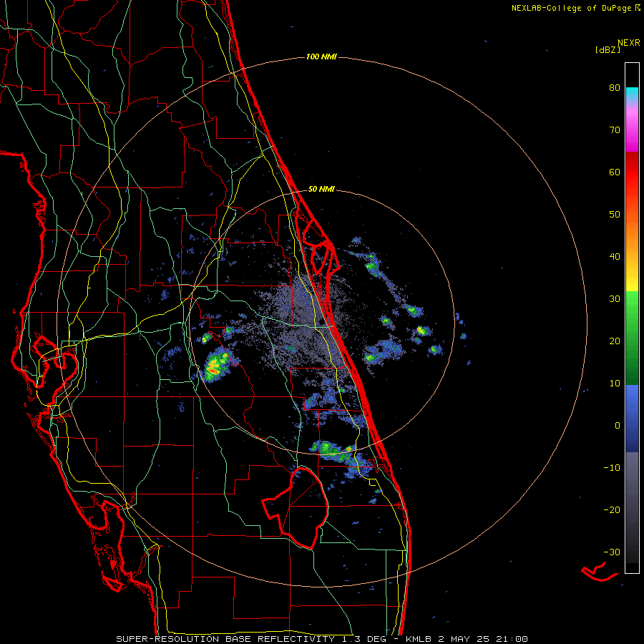This screenshot has height=644, width=644.
Task: Click the -30 value on the dBZ scale
Action: [612, 552]
